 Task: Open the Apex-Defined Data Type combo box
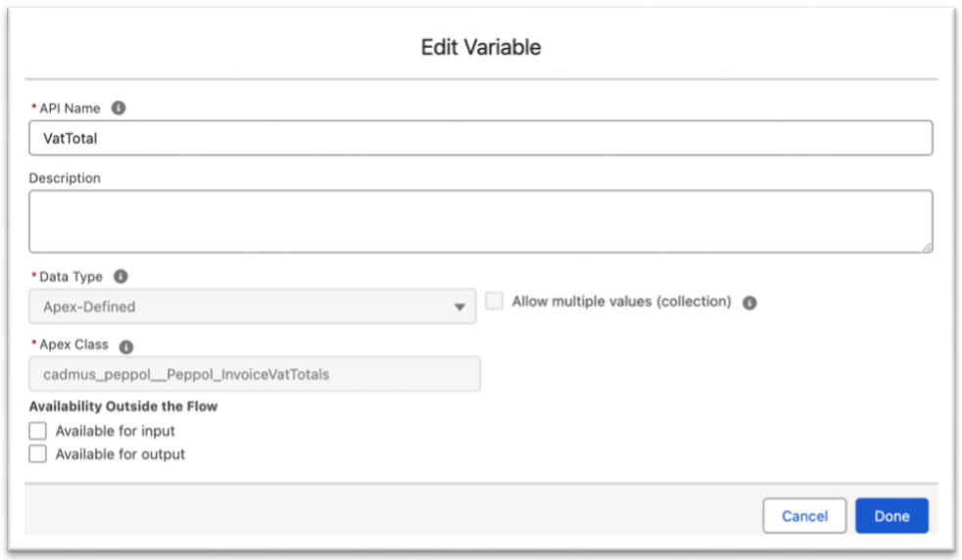coord(252,306)
